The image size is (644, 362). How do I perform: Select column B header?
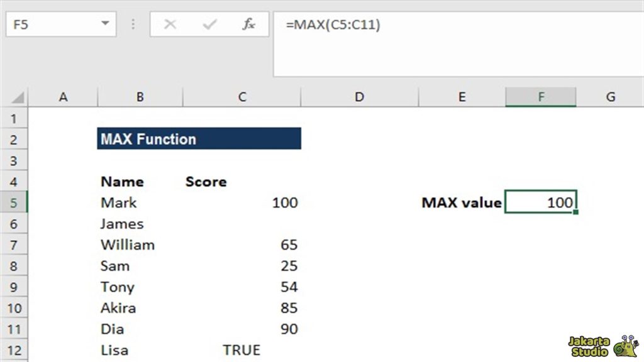(x=140, y=97)
